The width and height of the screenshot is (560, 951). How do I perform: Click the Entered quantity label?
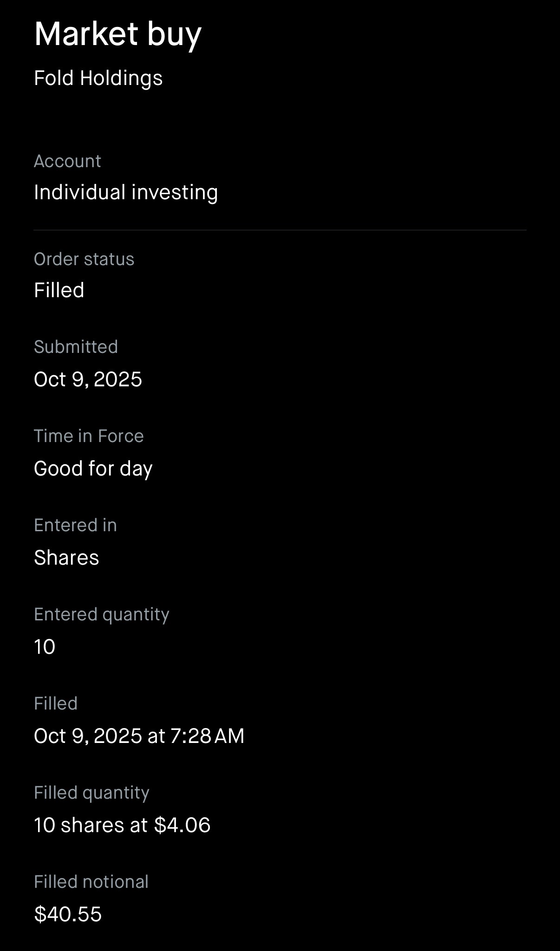[101, 614]
